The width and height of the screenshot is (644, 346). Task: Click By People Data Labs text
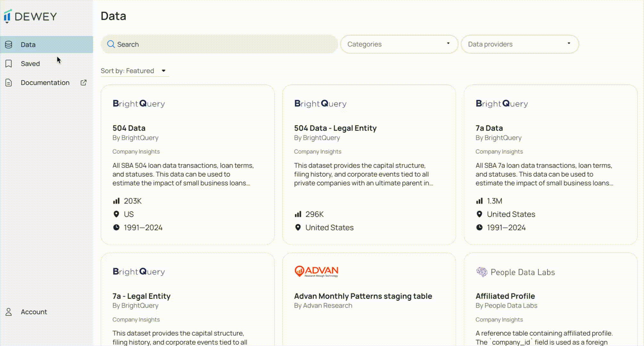(x=506, y=306)
